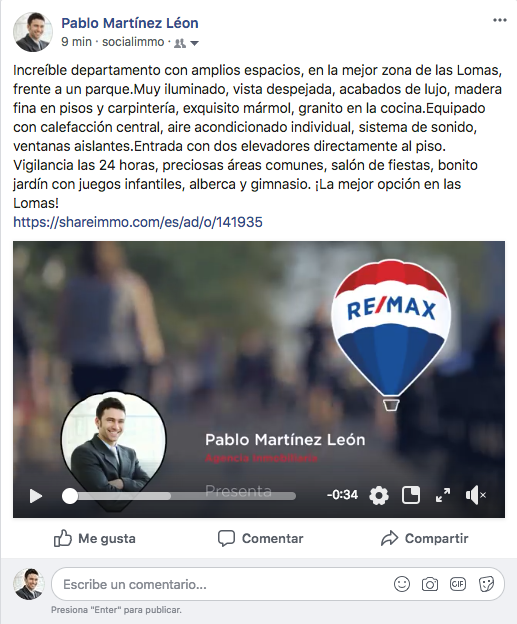This screenshot has height=624, width=517.
Task: Share the post with Compartir
Action: pyautogui.click(x=424, y=538)
